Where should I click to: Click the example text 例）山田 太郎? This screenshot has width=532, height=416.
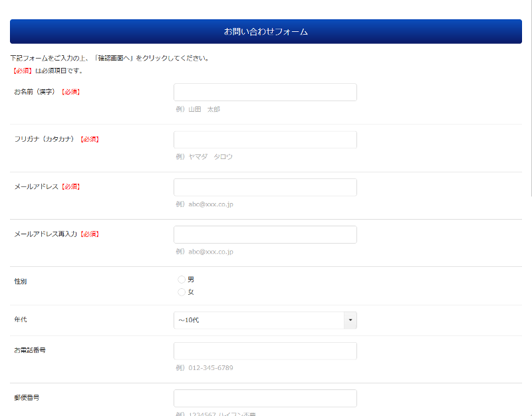click(x=198, y=109)
